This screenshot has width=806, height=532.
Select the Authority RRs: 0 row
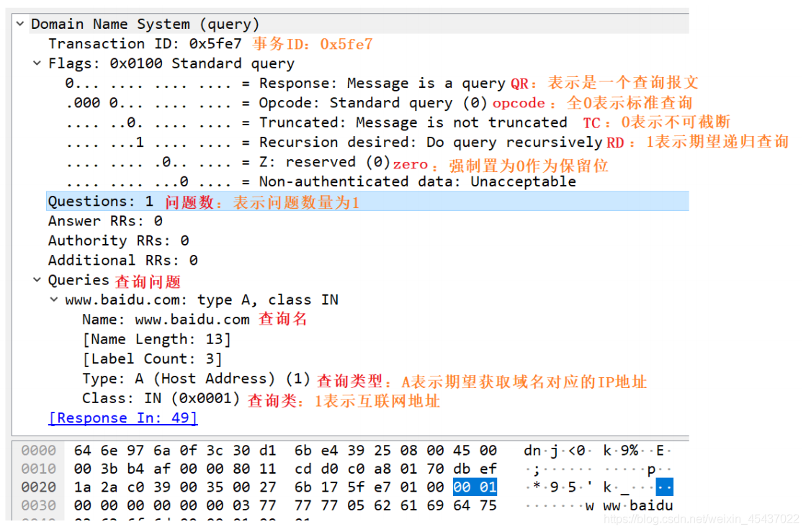pos(119,240)
